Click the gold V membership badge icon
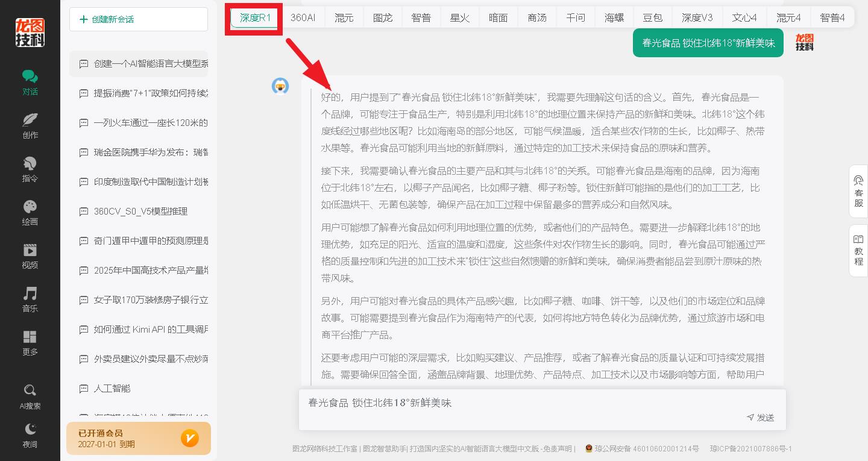 coord(190,438)
